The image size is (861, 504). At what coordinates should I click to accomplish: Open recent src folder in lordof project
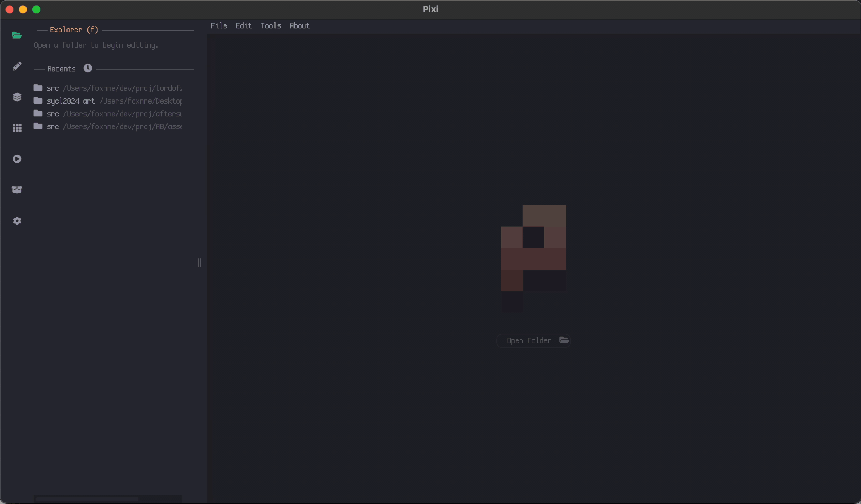tap(53, 88)
